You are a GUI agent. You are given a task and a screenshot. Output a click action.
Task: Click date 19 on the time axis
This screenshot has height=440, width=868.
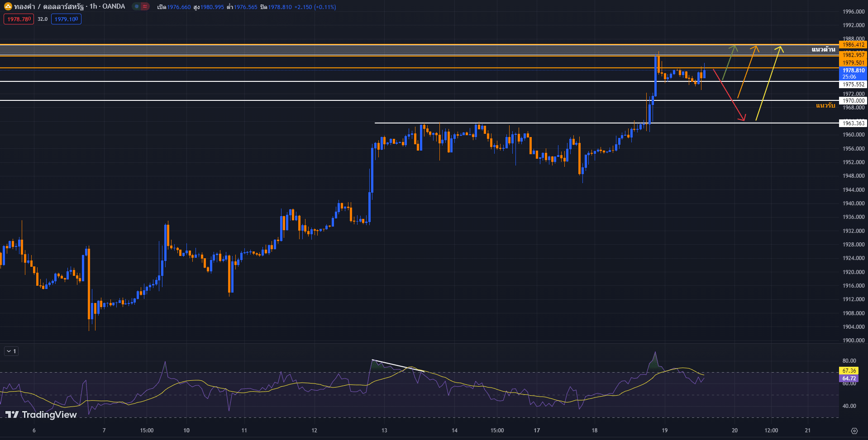point(664,431)
